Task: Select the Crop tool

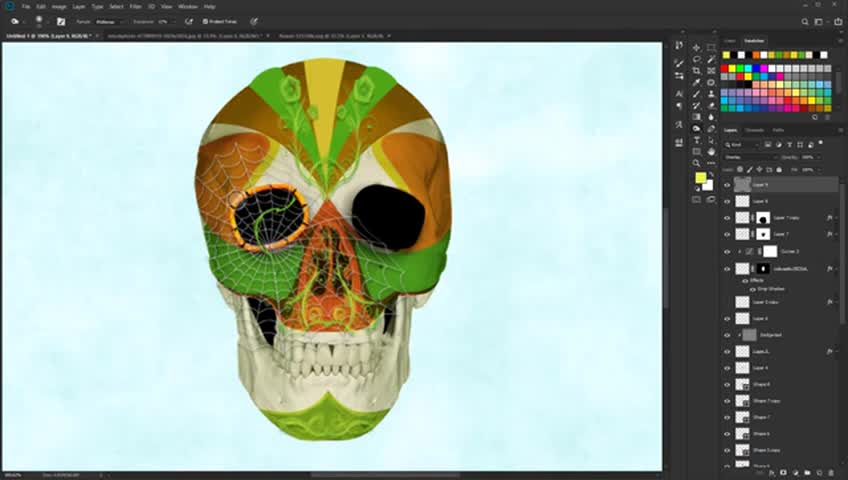Action: (x=696, y=70)
